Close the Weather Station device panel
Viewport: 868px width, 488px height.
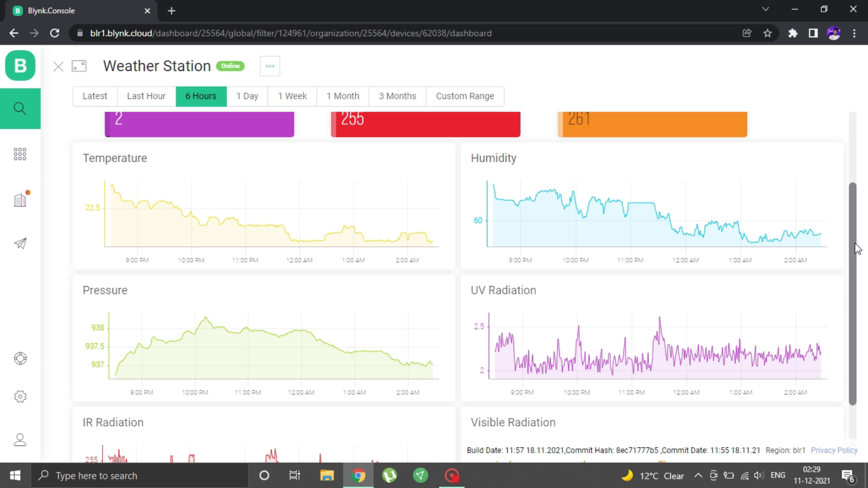(x=58, y=66)
